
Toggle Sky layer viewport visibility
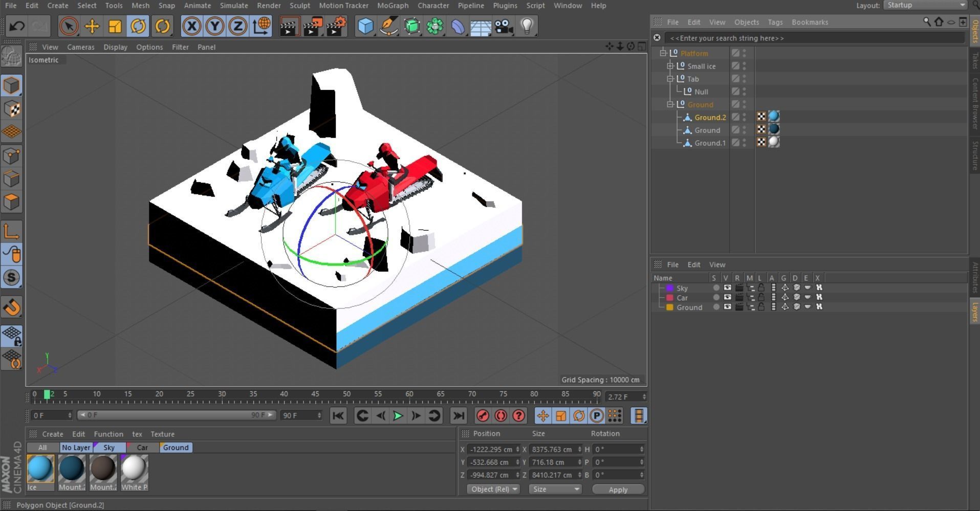click(x=727, y=288)
